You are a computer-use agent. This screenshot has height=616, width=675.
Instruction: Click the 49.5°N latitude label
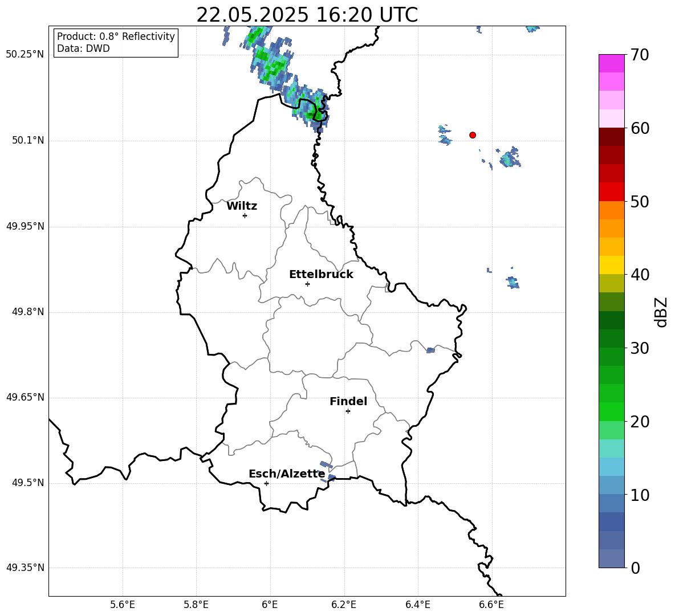[x=28, y=483]
